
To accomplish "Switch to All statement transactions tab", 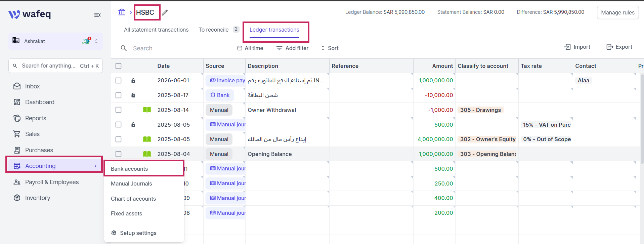I will pyautogui.click(x=156, y=30).
